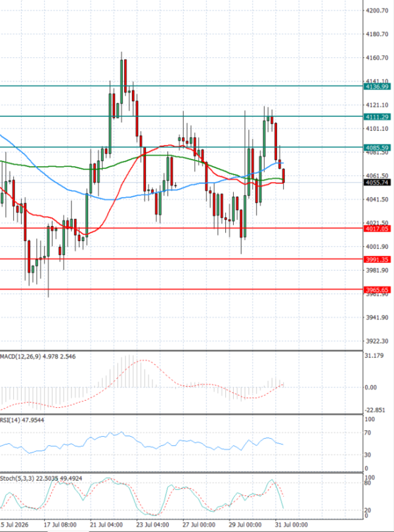This screenshot has height=532, width=394.
Task: Click the 29 Jul 00:00 date marker
Action: pyautogui.click(x=245, y=525)
